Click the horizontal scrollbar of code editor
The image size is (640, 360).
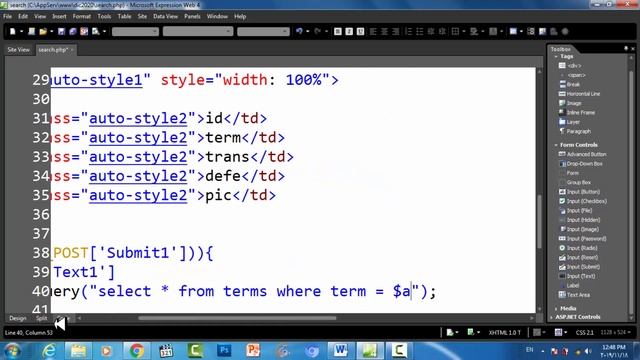click(237, 318)
